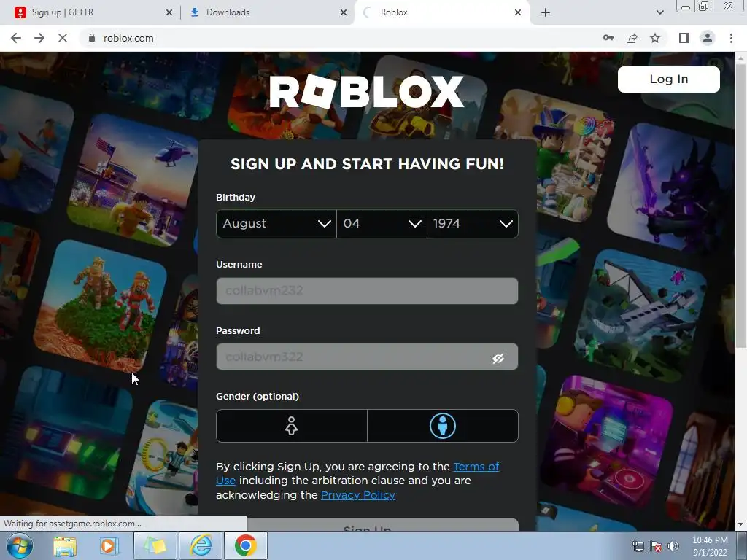Restore down the Chrome window

pos(703,7)
